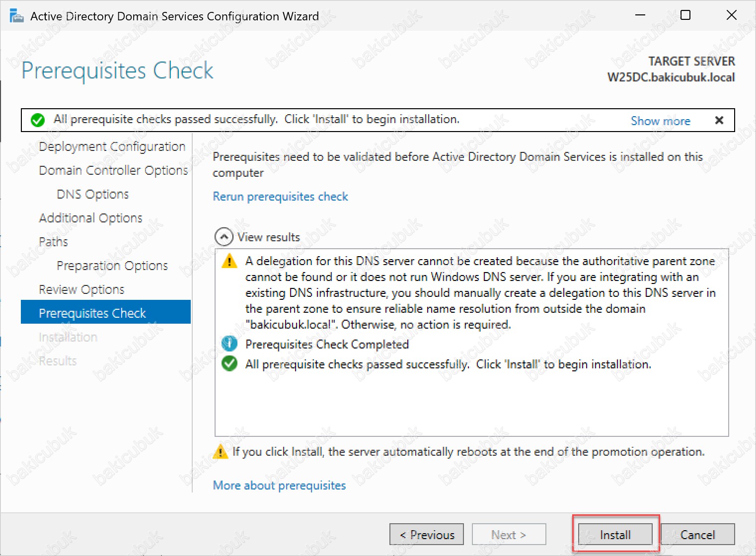Screen dimensions: 756x556
Task: Click the reboot warning text about promotion
Action: (468, 452)
